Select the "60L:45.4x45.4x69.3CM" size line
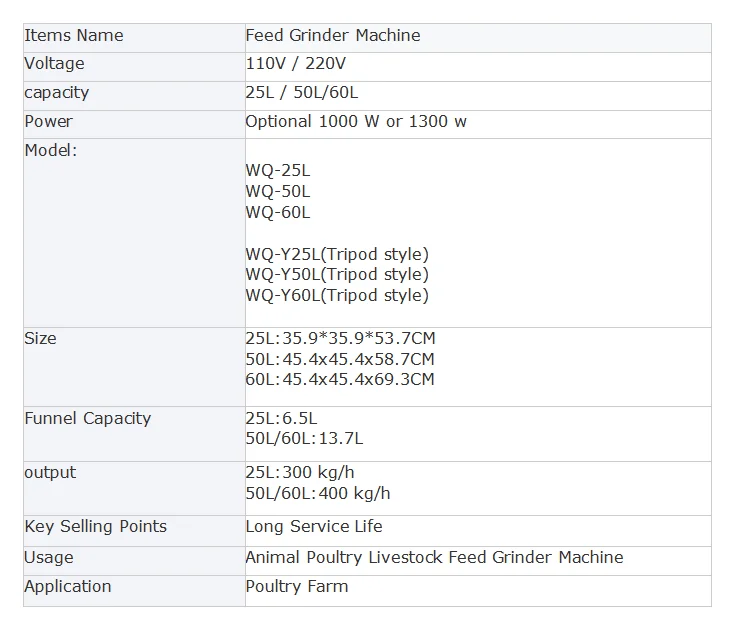Image resolution: width=734 pixels, height=633 pixels. click(340, 380)
